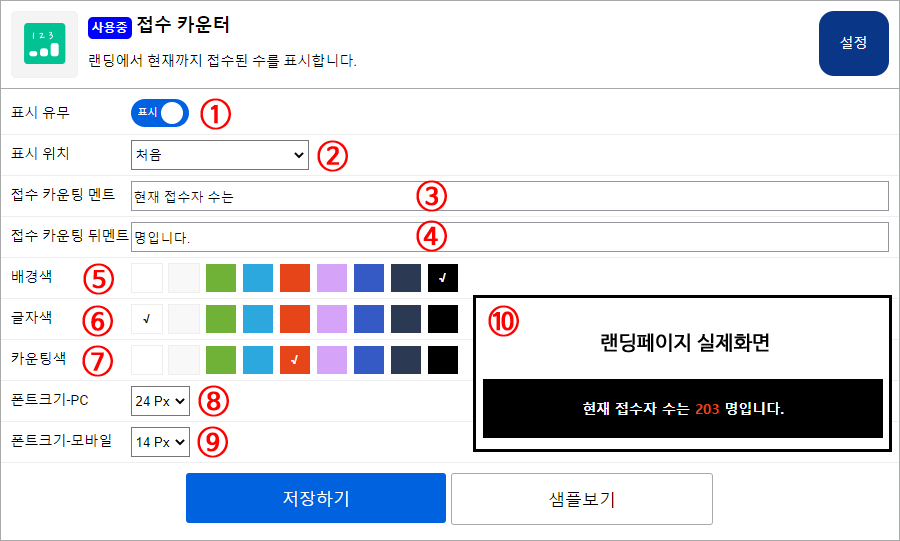Select green swatch in 배경색 row
Screen dimensions: 900x541
[x=221, y=278]
